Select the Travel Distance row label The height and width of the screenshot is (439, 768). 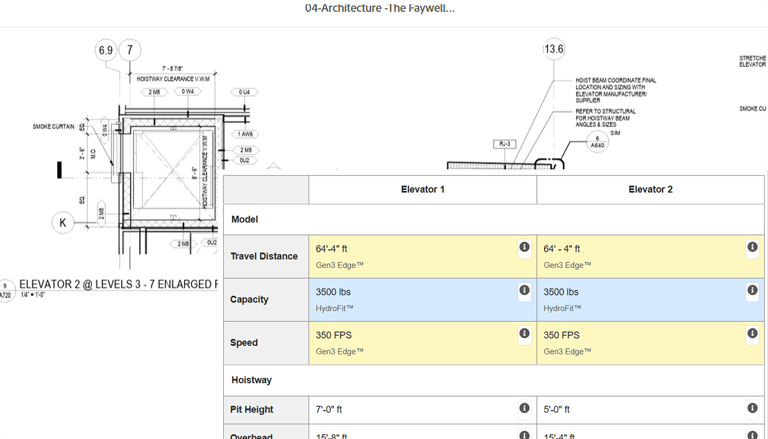click(x=264, y=256)
